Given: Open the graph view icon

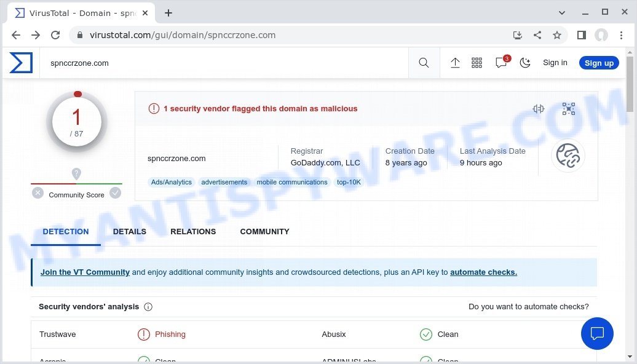Looking at the screenshot, I should click(568, 108).
